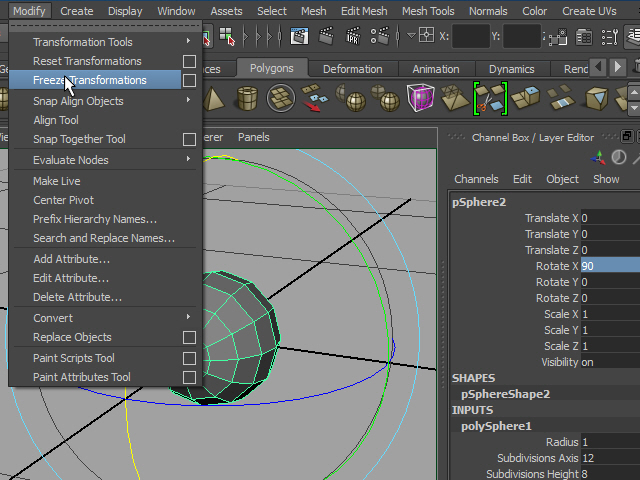Click the magenta sphere in cube shelf icon
This screenshot has width=640, height=480.
(x=421, y=98)
